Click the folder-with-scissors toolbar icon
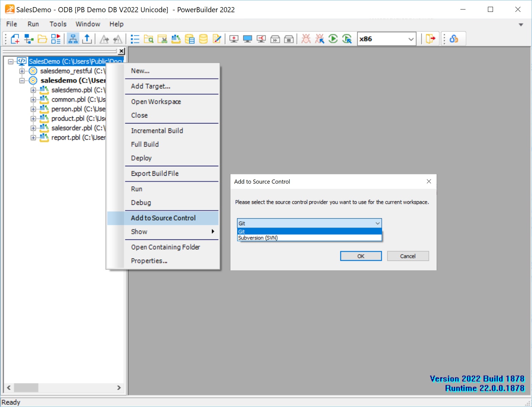The image size is (532, 407). coord(162,39)
